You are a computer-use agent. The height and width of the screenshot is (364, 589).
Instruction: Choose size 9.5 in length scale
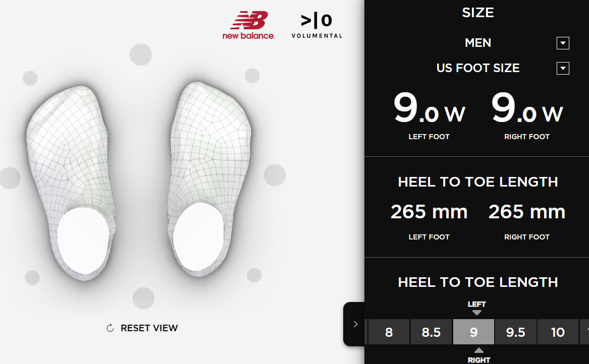pyautogui.click(x=516, y=332)
